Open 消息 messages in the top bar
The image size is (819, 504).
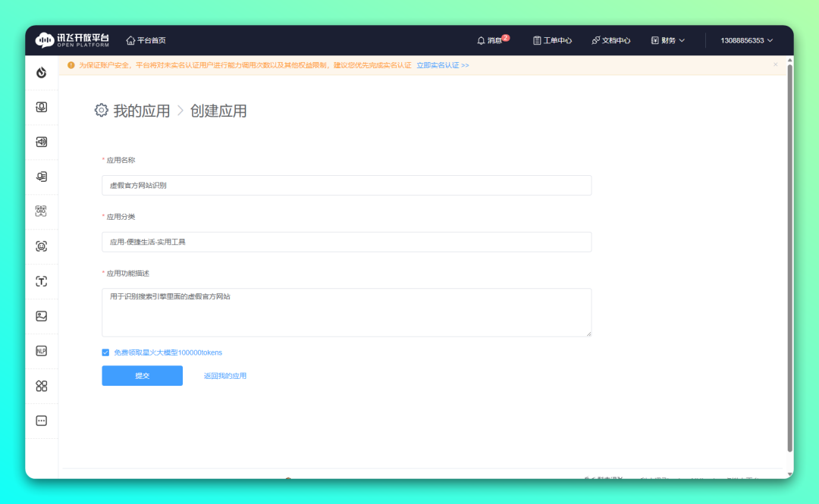(489, 41)
